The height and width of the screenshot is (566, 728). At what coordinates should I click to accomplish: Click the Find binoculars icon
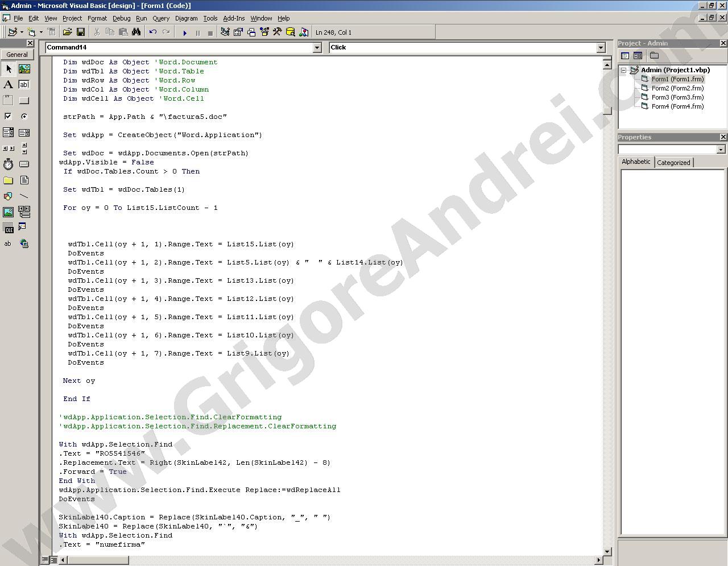coord(136,32)
